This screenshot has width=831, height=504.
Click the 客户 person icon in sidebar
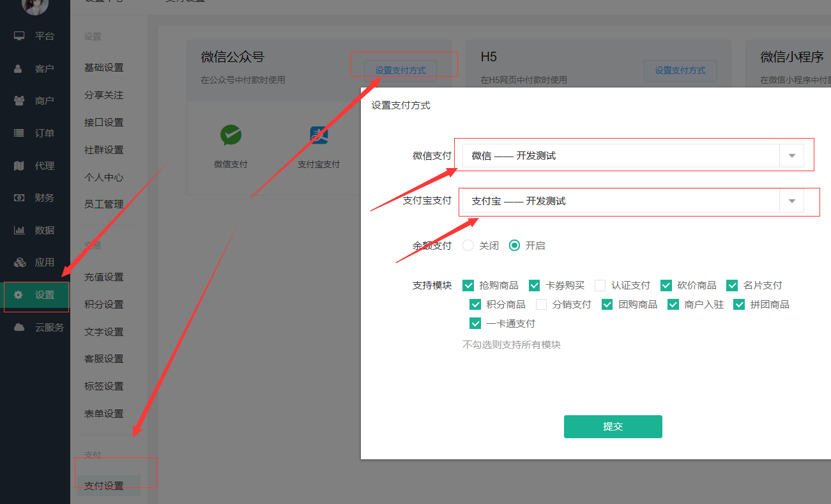coord(19,68)
